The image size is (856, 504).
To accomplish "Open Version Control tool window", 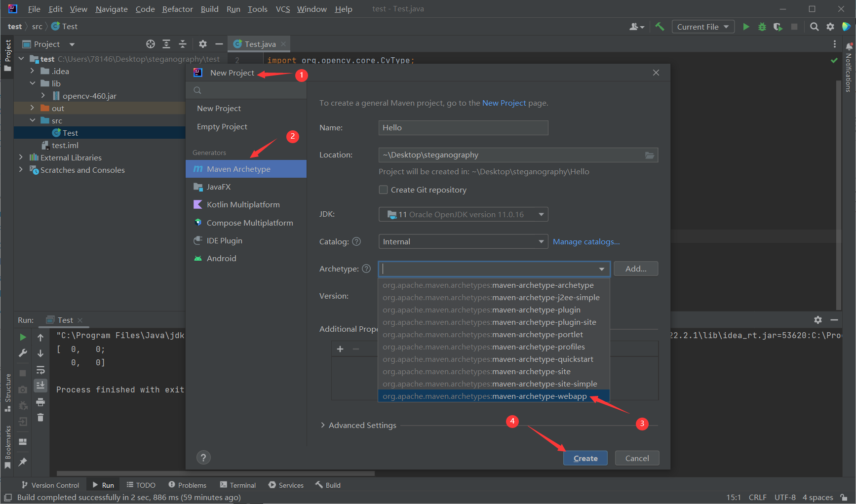I will tap(50, 485).
